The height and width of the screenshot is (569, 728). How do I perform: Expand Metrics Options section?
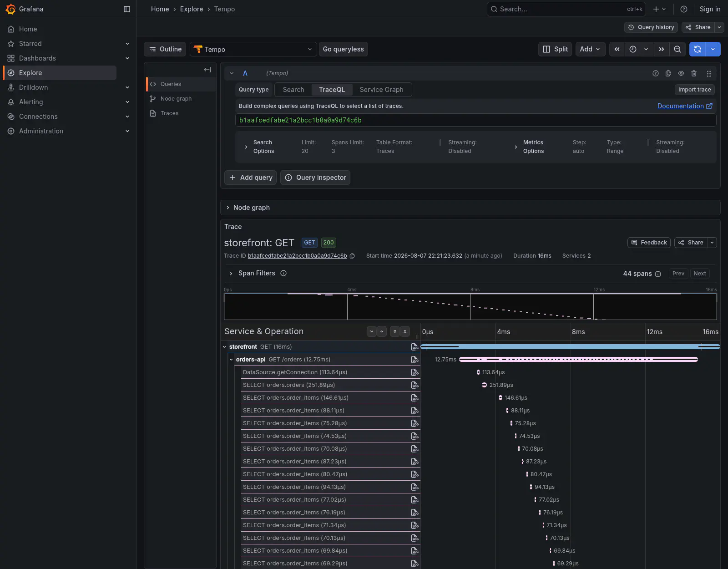tap(516, 147)
